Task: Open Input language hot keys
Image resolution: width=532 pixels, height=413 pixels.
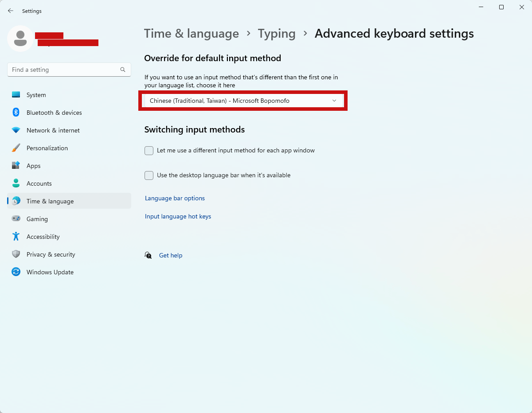Action: tap(178, 216)
